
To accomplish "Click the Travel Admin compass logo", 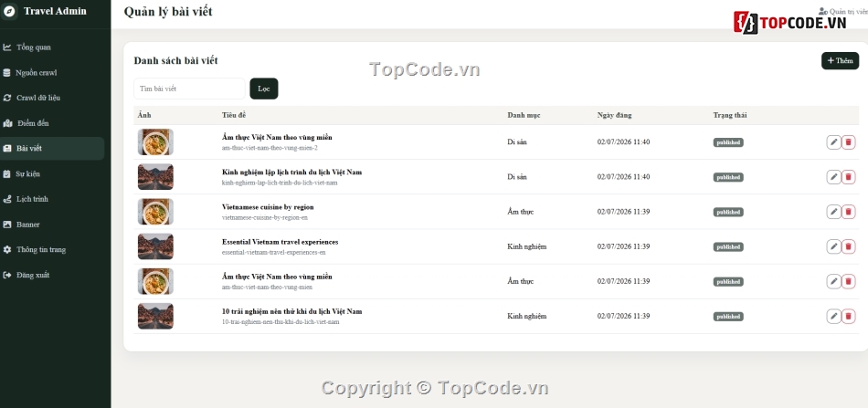I will tap(9, 11).
